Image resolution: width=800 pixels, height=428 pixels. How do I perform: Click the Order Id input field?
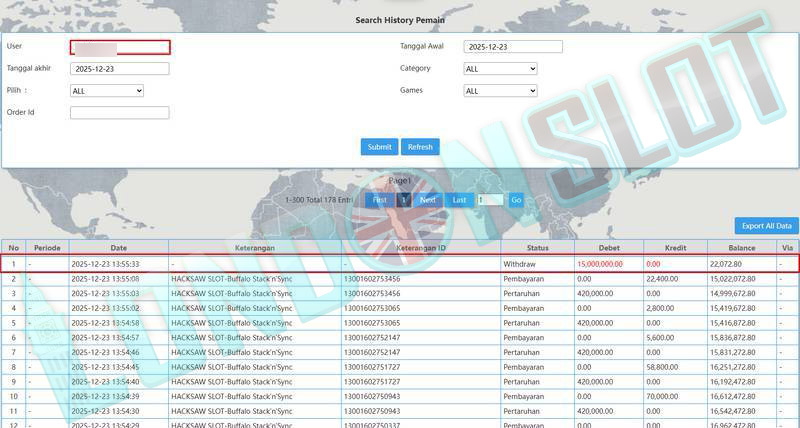pyautogui.click(x=120, y=113)
